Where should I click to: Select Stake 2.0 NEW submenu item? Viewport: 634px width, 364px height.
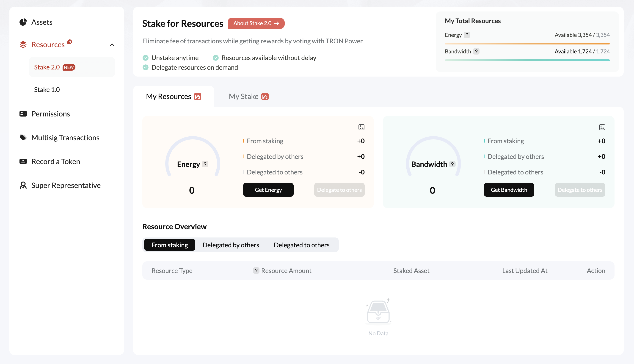[x=55, y=67]
